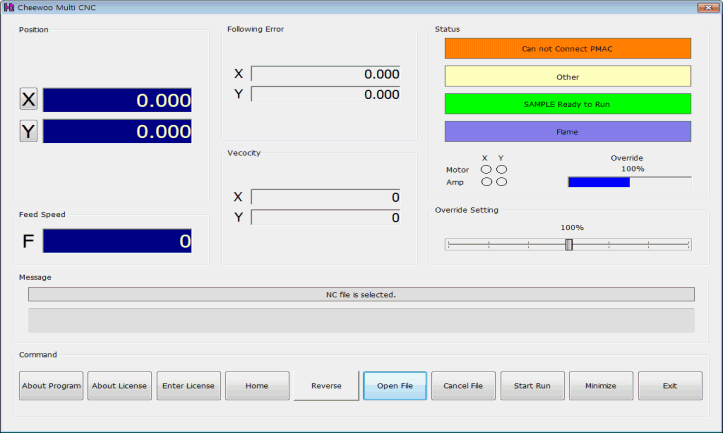Viewport: 723px width, 433px height.
Task: Click the Home command button
Action: pos(257,386)
